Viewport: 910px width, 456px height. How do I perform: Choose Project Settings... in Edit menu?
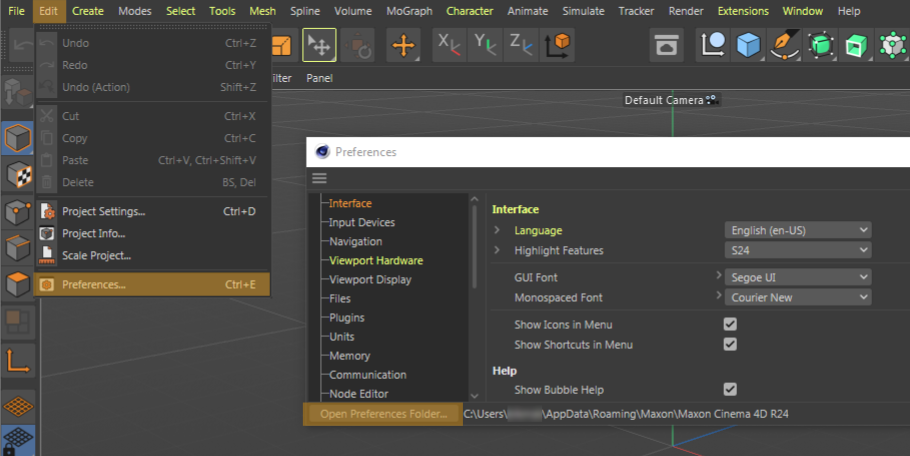[153, 211]
